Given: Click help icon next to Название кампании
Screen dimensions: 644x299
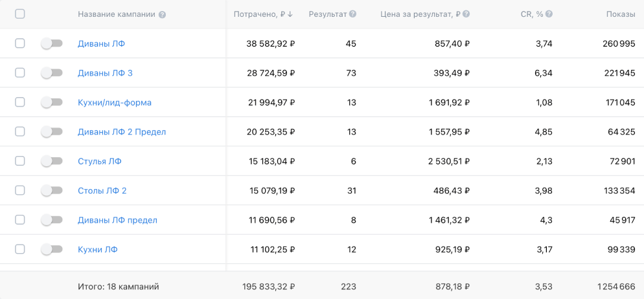Looking at the screenshot, I should point(162,14).
